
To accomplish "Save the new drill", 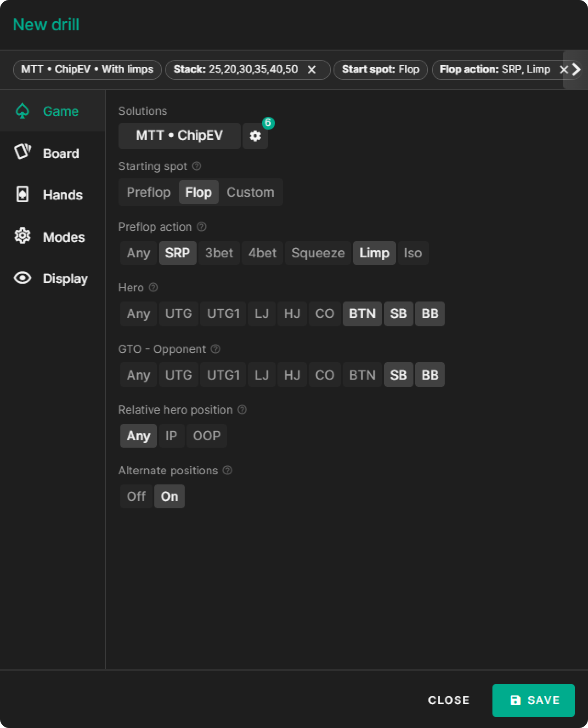I will (534, 700).
